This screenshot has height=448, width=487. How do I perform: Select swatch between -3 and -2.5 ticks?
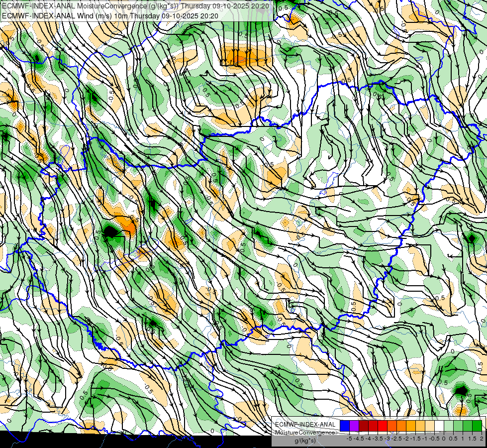[392, 426]
